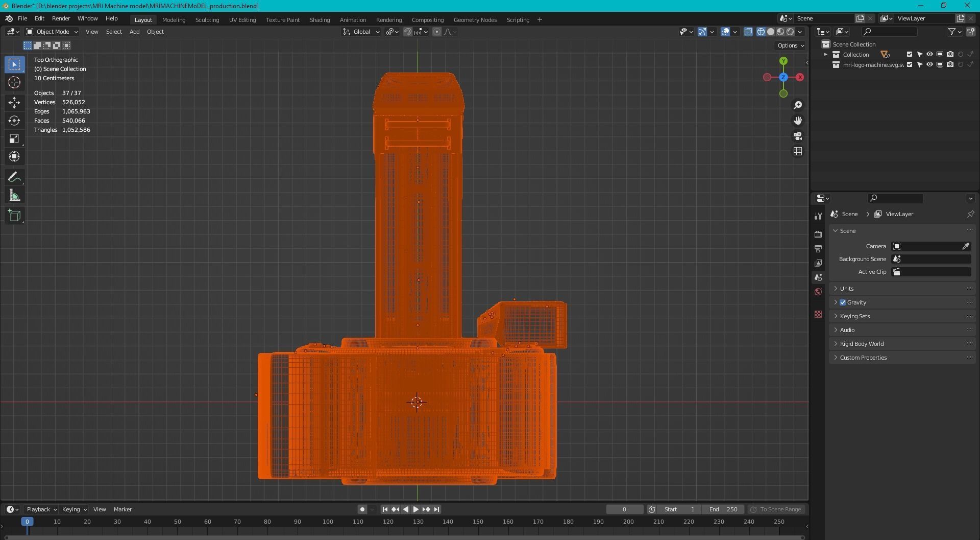Hide Collection in viewport via eye icon

coord(929,55)
